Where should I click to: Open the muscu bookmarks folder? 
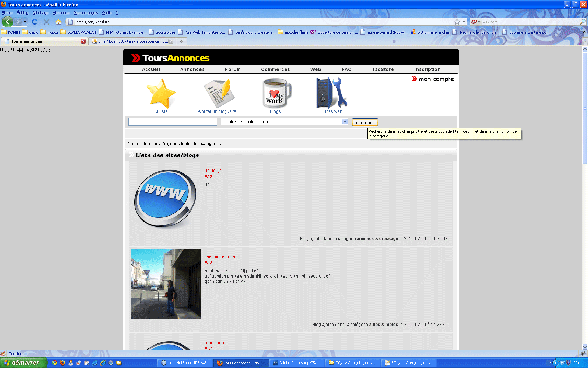pyautogui.click(x=49, y=32)
